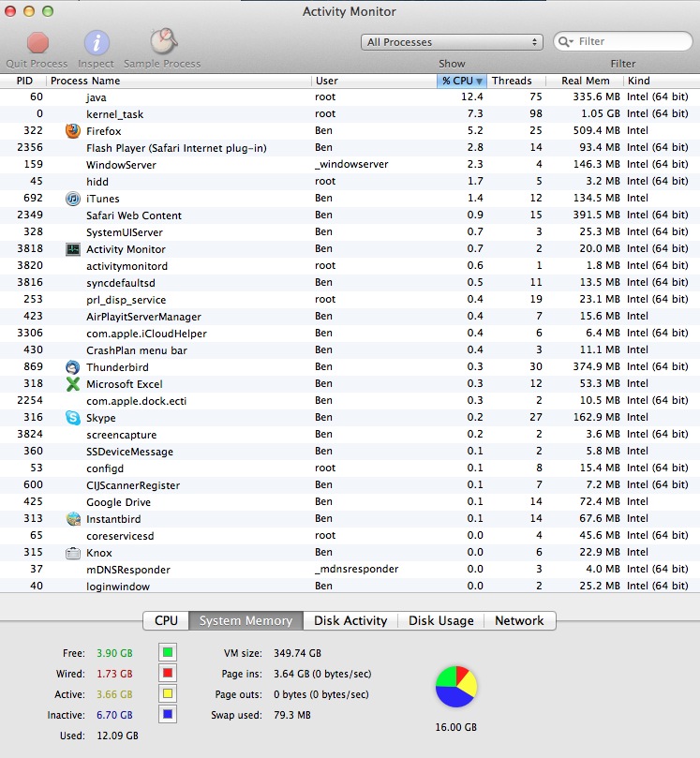Select the Knox process icon
The width and height of the screenshot is (700, 758).
point(73,553)
